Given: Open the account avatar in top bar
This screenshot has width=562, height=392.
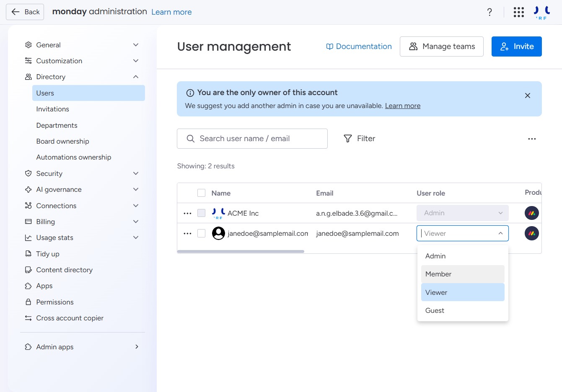Looking at the screenshot, I should point(542,12).
